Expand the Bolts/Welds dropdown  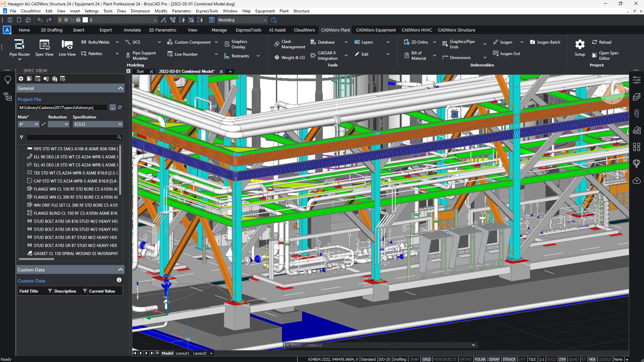coord(117,42)
